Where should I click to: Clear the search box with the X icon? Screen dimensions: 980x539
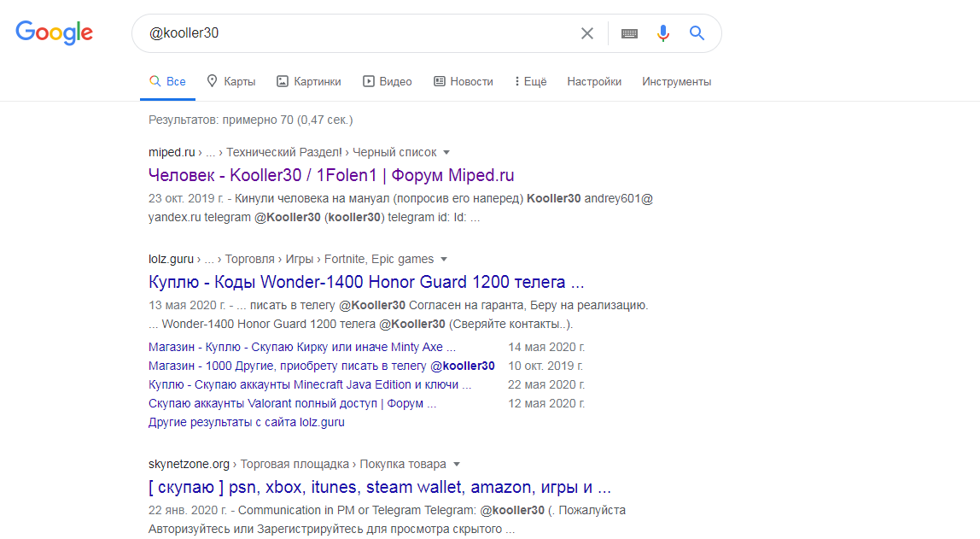(586, 33)
